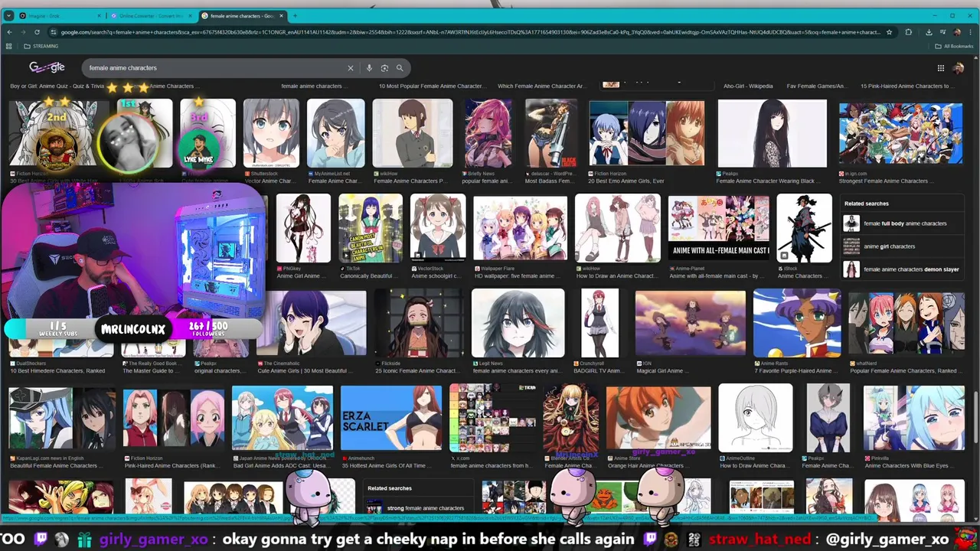Close the Imagine - Grok tab
Image resolution: width=980 pixels, height=551 pixels.
pos(99,15)
